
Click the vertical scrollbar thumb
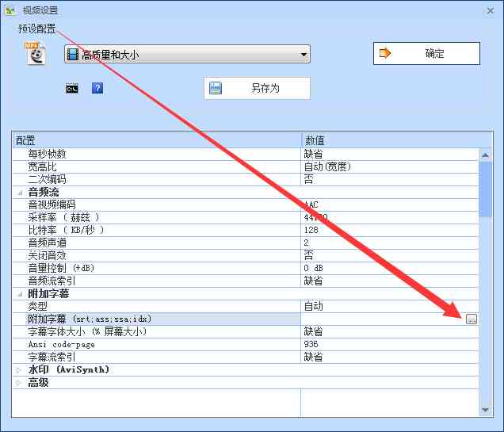tap(485, 189)
